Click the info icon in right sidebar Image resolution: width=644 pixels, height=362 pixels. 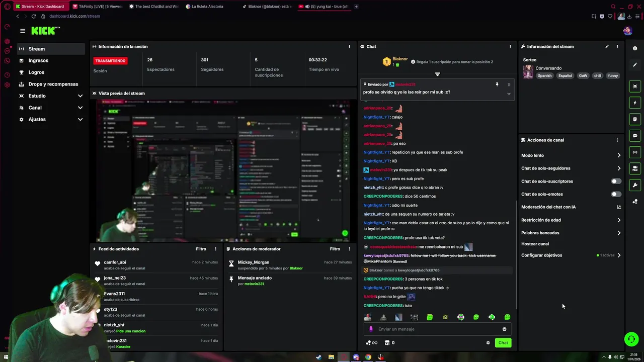pos(635,49)
